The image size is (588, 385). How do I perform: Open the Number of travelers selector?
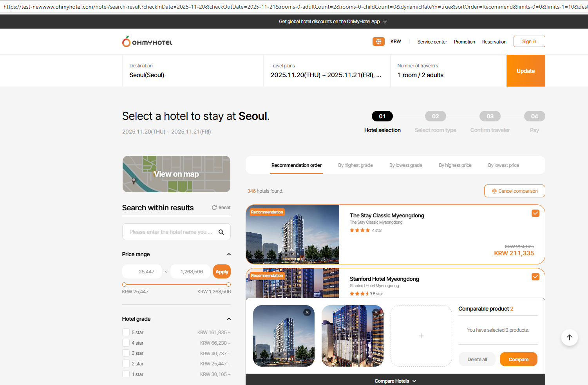(x=448, y=71)
